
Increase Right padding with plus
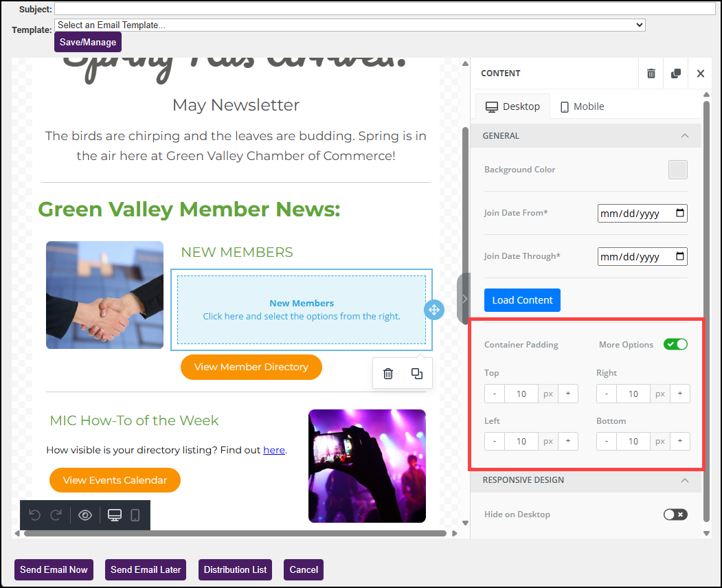click(680, 394)
